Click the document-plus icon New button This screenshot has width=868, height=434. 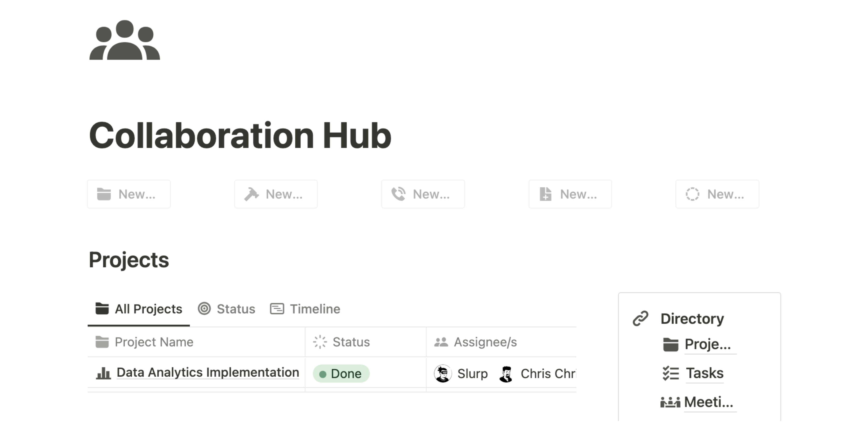click(570, 194)
